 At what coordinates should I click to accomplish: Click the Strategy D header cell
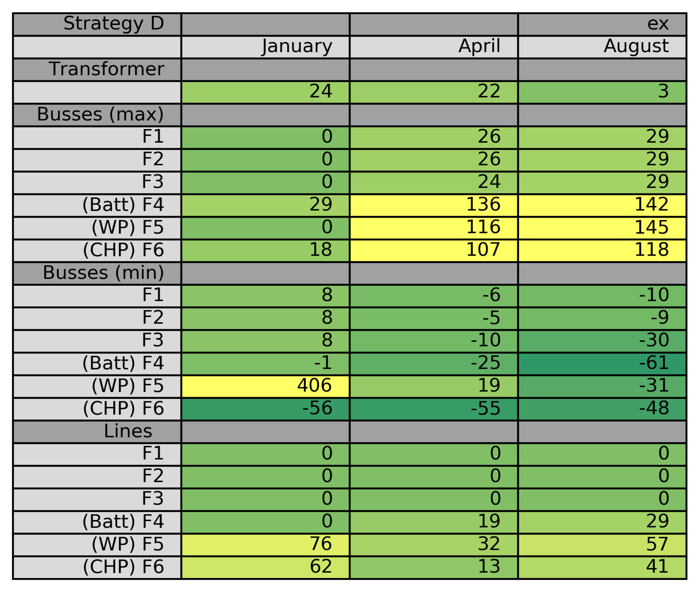(97, 24)
